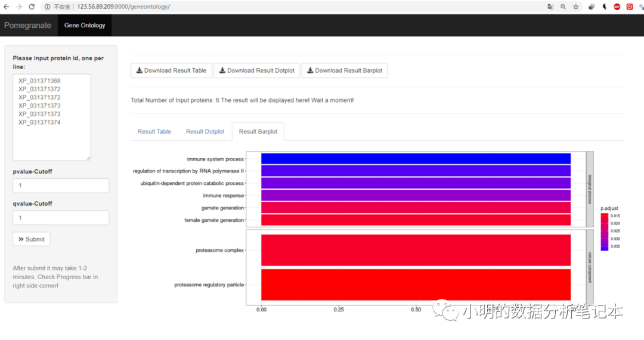Switch to the Result Table tab
644x340 pixels.
click(154, 131)
